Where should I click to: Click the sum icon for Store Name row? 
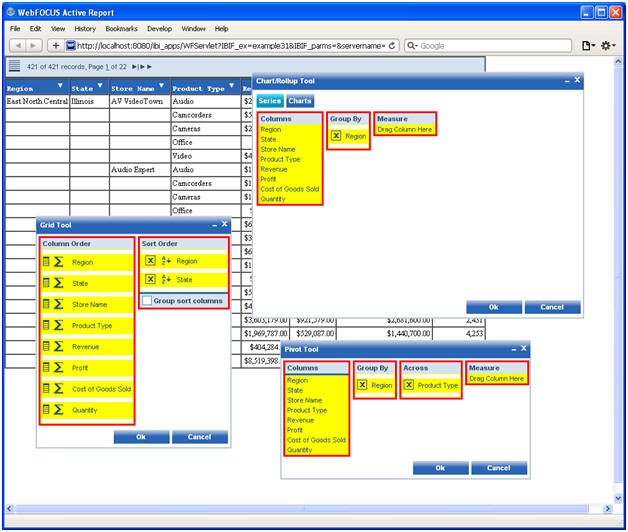point(58,304)
